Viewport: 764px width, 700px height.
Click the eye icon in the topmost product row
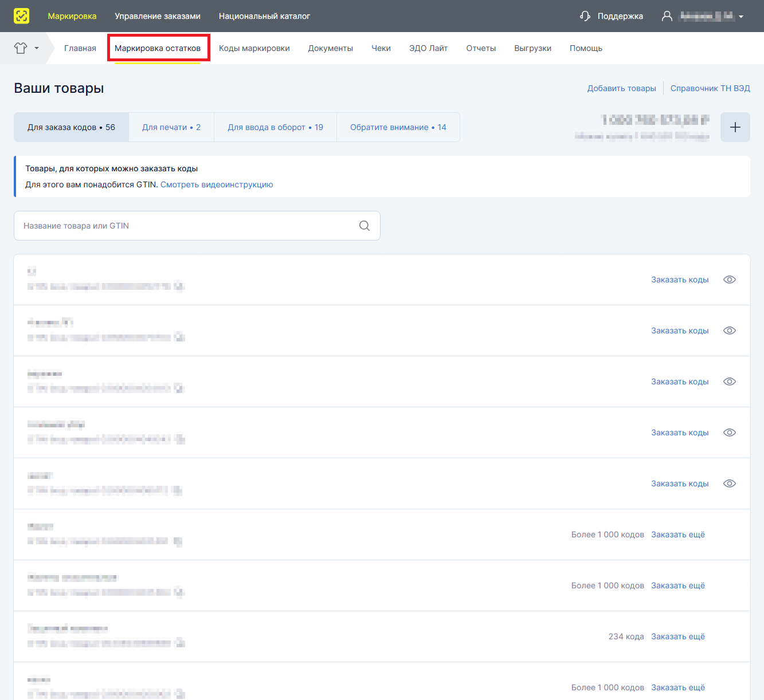[x=730, y=280]
